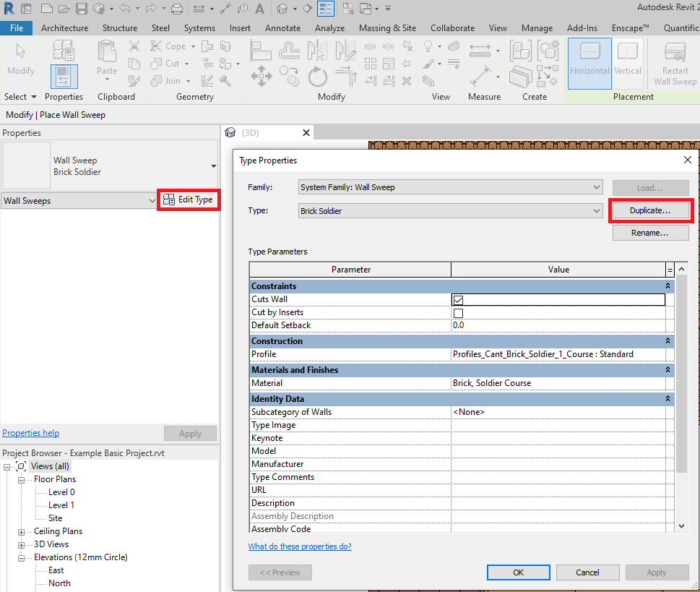700x592 pixels.
Task: Open the Wall Sweeps filter dropdown
Action: tap(79, 201)
